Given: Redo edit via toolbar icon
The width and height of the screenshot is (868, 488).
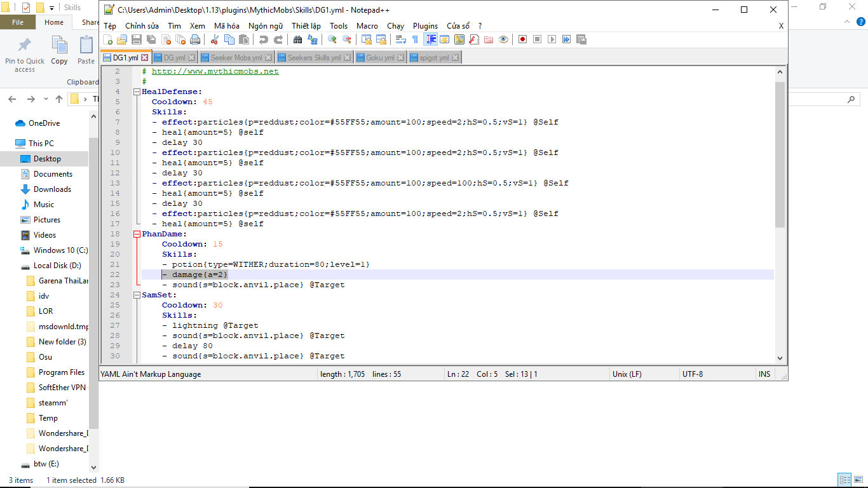Looking at the screenshot, I should point(278,39).
